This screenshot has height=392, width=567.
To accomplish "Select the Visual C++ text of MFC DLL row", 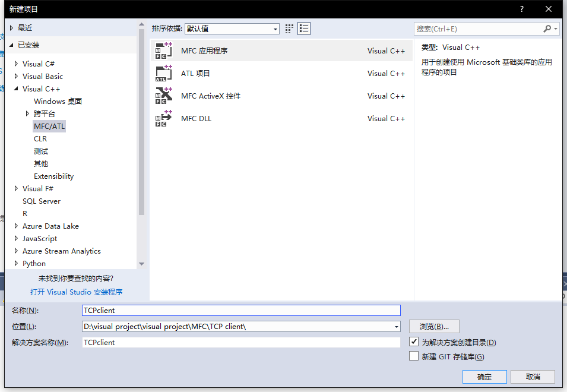I will tap(386, 119).
